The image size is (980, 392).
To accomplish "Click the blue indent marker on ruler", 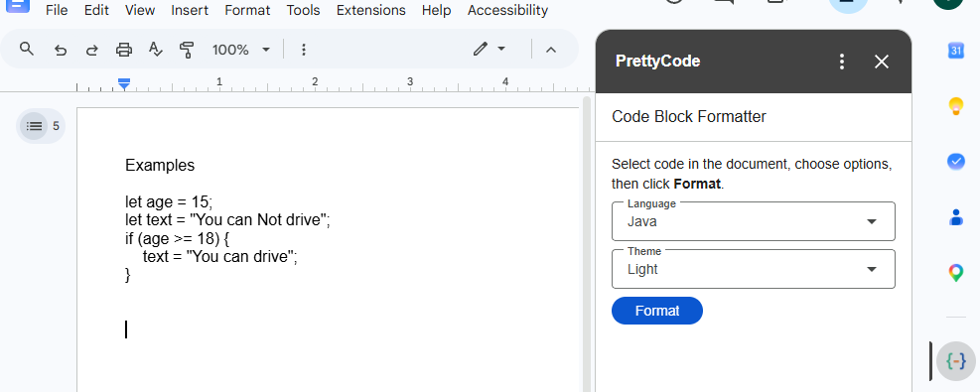I will coord(124,83).
